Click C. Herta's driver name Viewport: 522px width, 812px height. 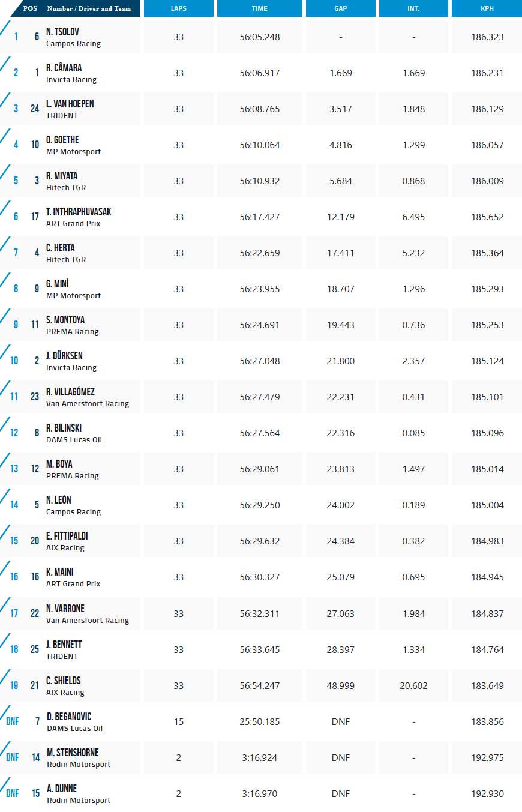[61, 248]
